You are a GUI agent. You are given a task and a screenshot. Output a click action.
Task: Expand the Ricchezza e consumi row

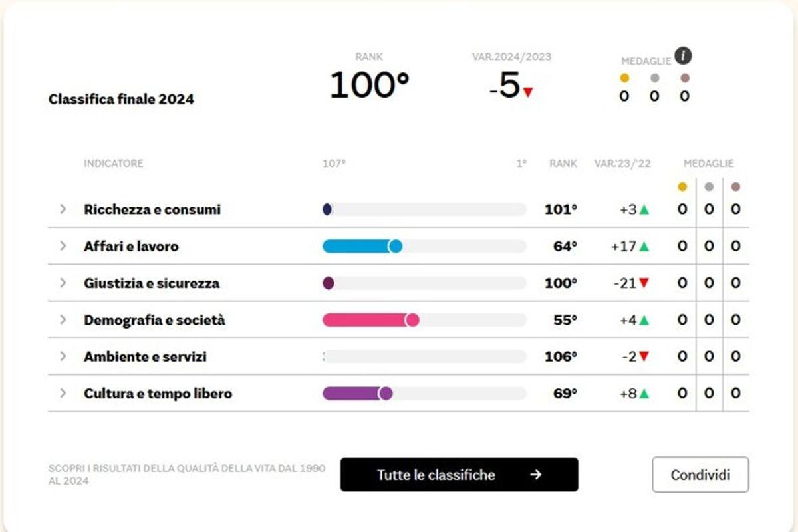pos(63,209)
